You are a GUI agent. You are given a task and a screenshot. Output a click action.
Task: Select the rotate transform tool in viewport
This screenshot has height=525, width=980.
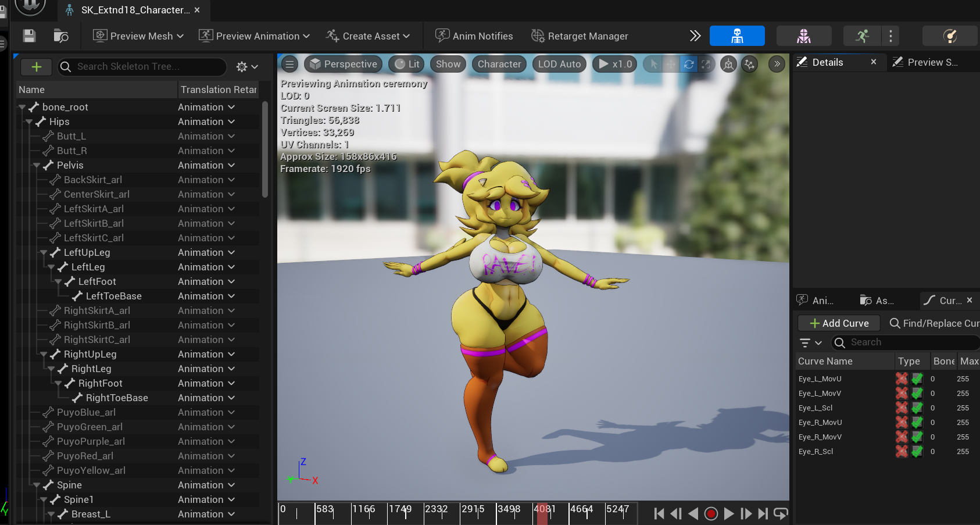689,64
